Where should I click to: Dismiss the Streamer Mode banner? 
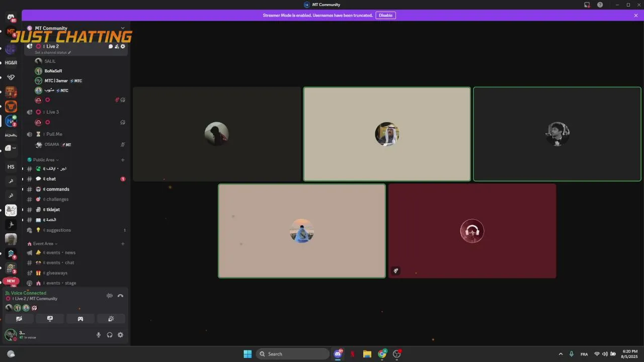[636, 16]
